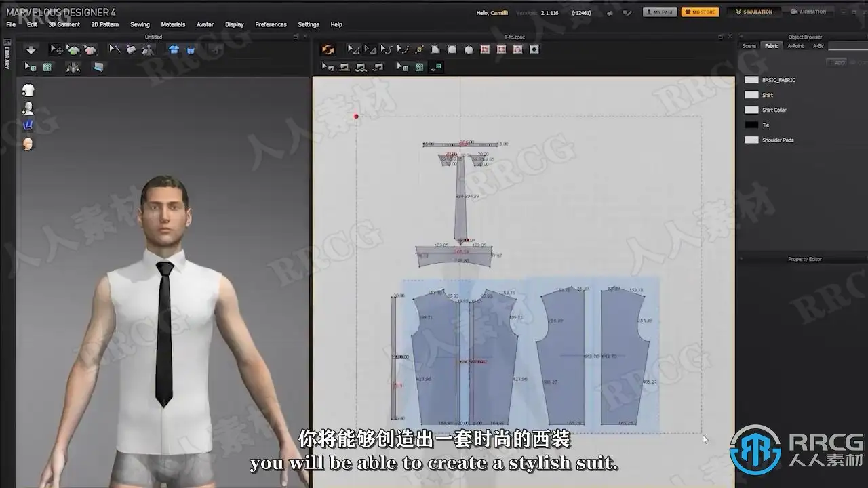Toggle garment display with white shirt icon
868x488 pixels.
pos(28,90)
